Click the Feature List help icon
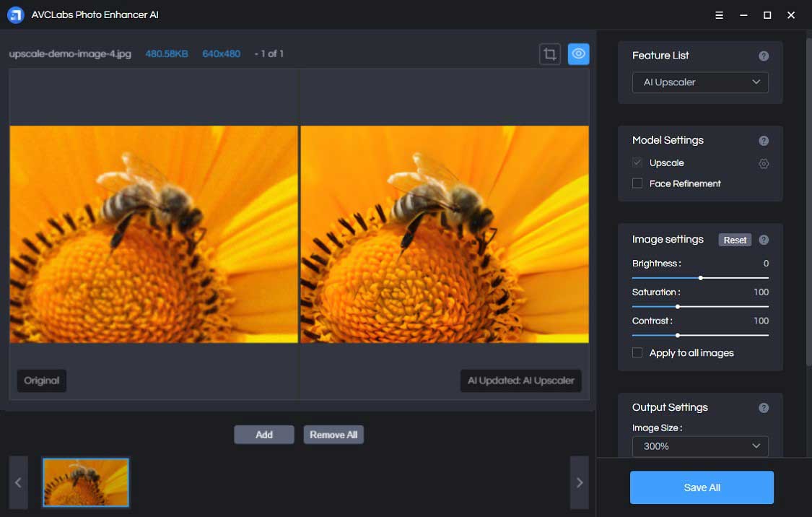Viewport: 812px width, 517px height. [764, 56]
